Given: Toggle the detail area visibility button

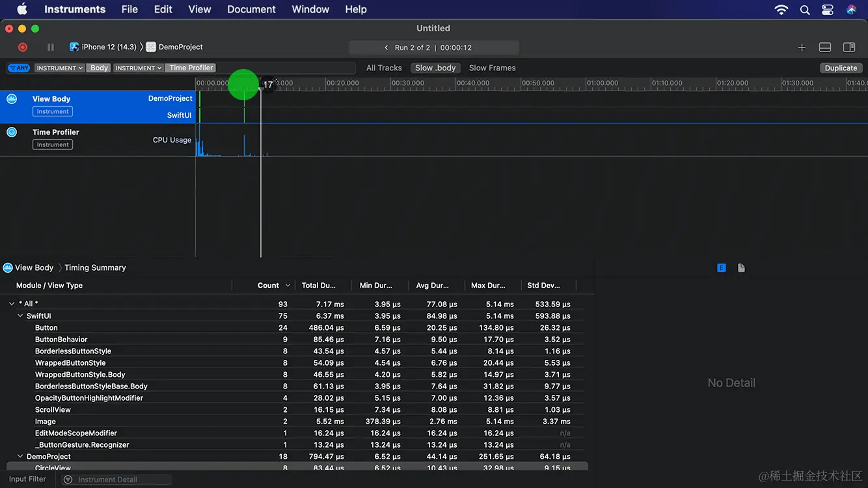Looking at the screenshot, I should coord(824,47).
